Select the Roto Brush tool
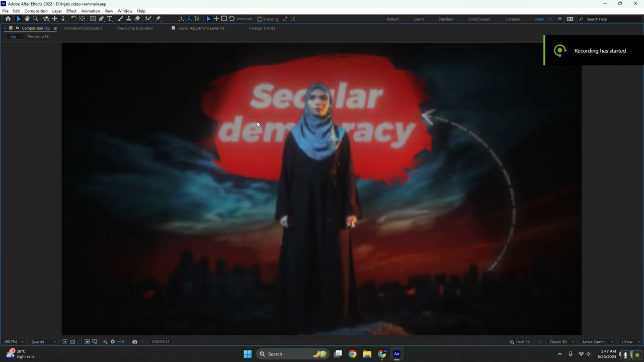The height and width of the screenshot is (362, 644). coord(148,19)
